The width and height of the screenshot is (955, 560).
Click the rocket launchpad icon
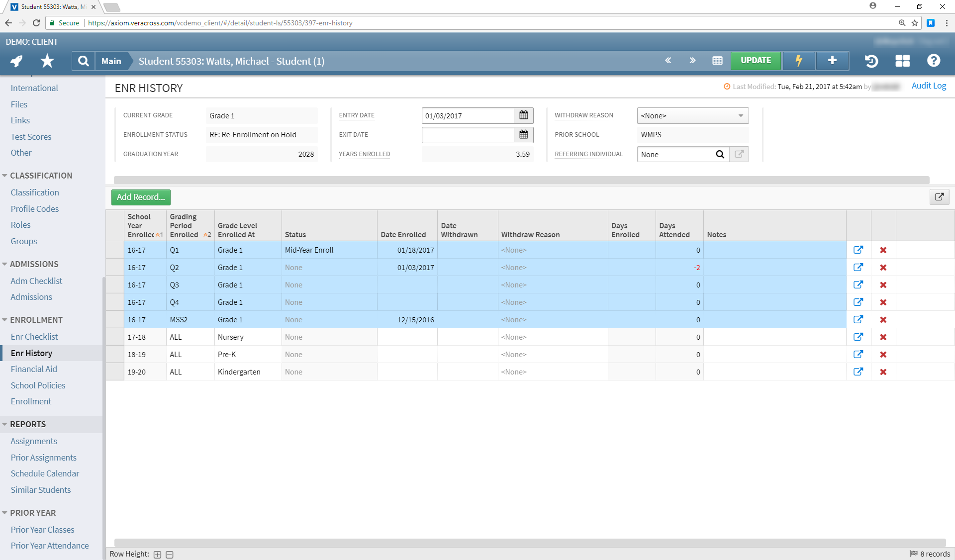pyautogui.click(x=17, y=61)
